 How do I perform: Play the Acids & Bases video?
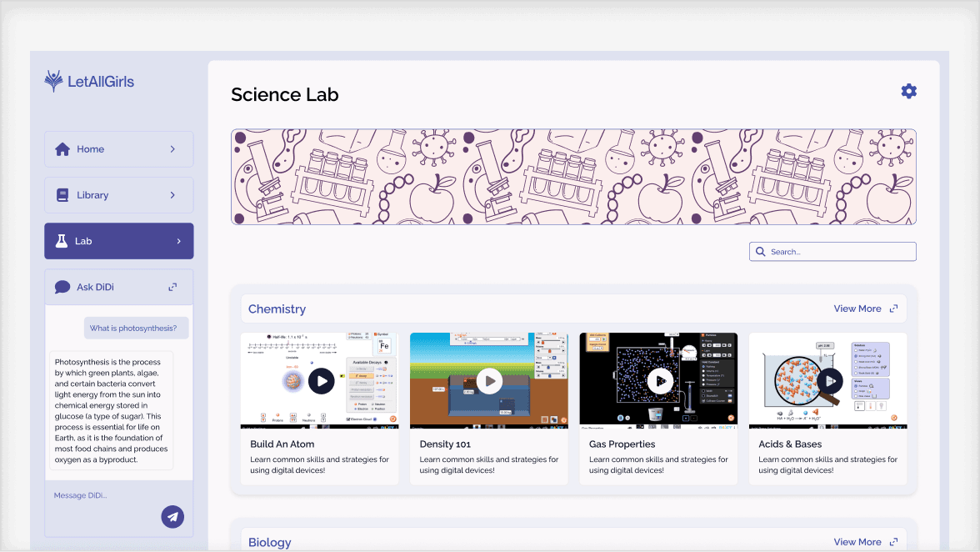coord(830,381)
